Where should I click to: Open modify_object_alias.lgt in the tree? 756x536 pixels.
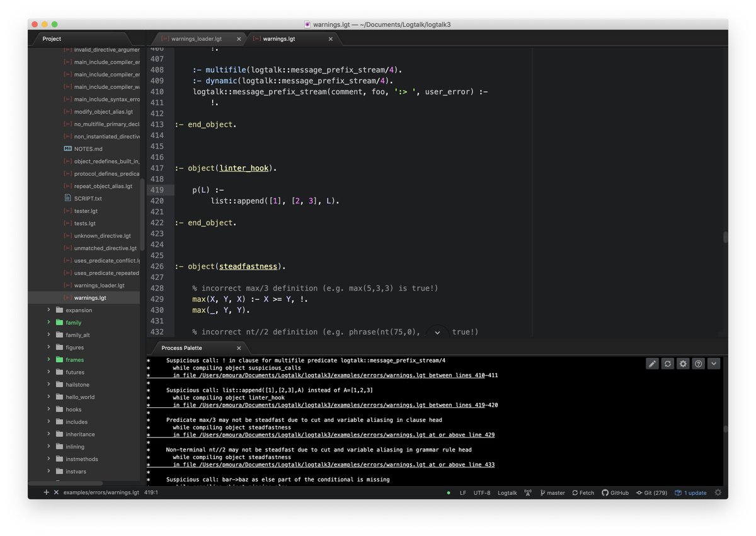(103, 112)
